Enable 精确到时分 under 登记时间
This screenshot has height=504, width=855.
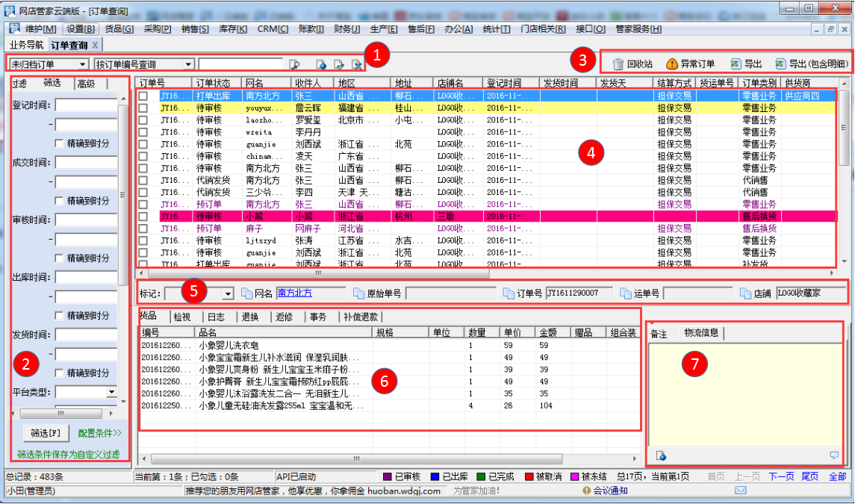[60, 143]
